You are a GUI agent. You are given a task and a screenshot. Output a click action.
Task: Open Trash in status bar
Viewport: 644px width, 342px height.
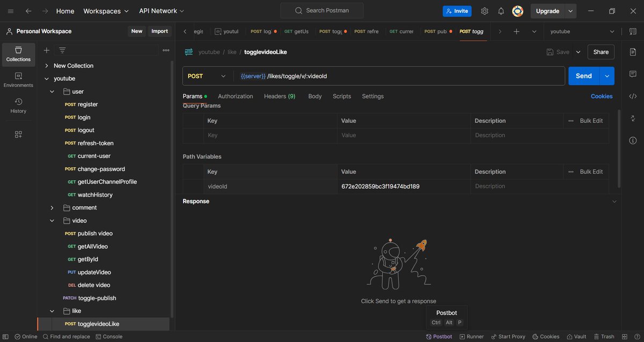click(604, 337)
